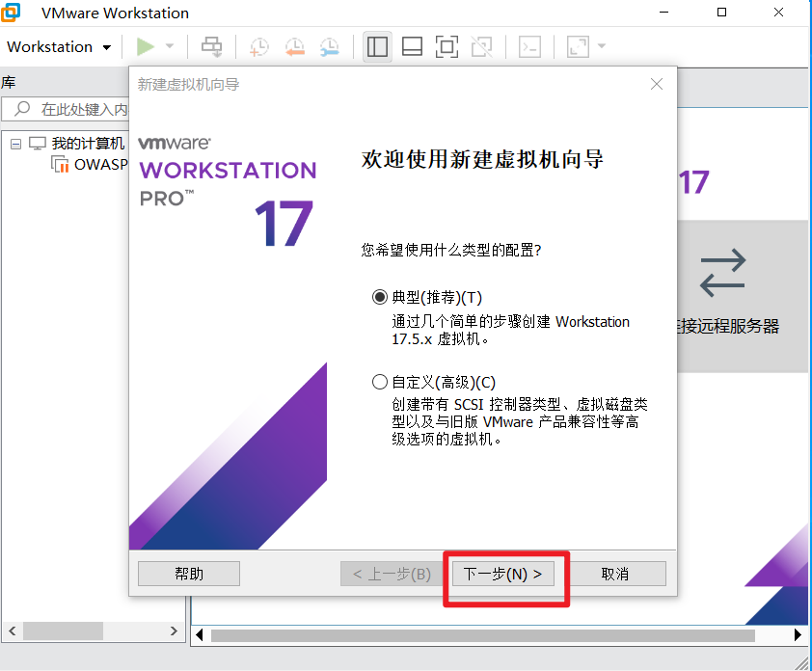Open the snapshot manager icon
812x671 pixels.
[330, 46]
